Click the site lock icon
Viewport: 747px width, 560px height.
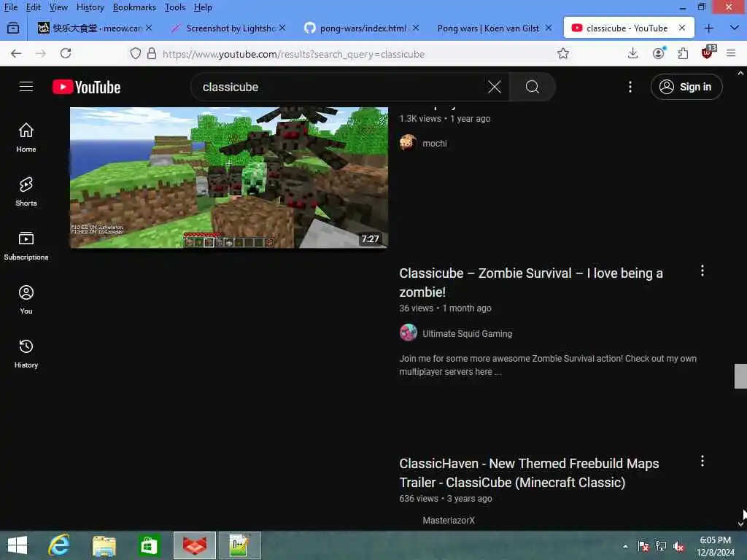(x=152, y=53)
